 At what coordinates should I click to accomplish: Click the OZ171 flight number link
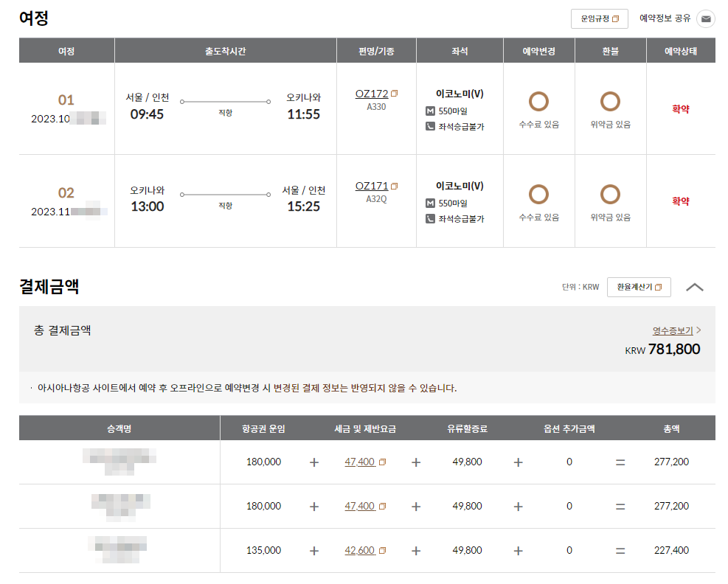coord(372,186)
